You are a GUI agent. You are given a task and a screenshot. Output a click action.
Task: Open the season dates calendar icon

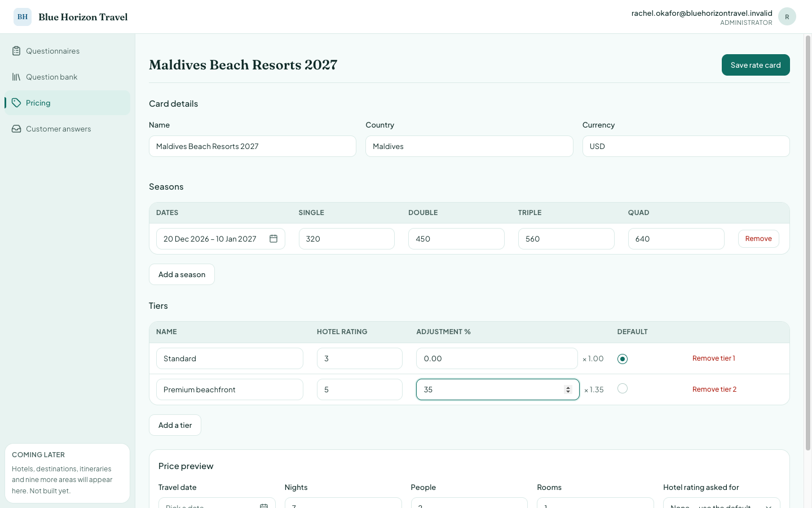coord(273,239)
